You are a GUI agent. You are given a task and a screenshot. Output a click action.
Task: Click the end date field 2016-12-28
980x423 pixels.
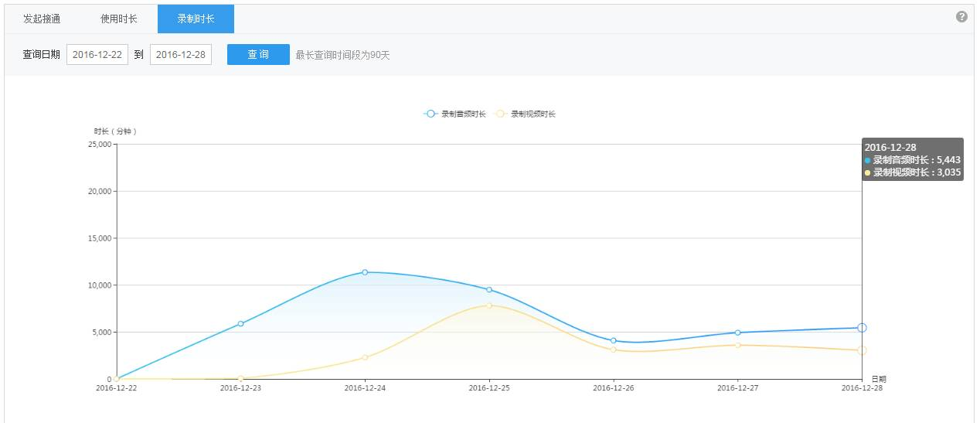coord(181,55)
